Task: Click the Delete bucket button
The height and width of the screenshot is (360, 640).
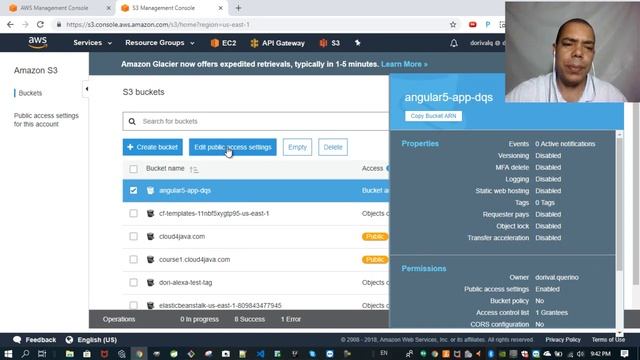Action: click(333, 147)
